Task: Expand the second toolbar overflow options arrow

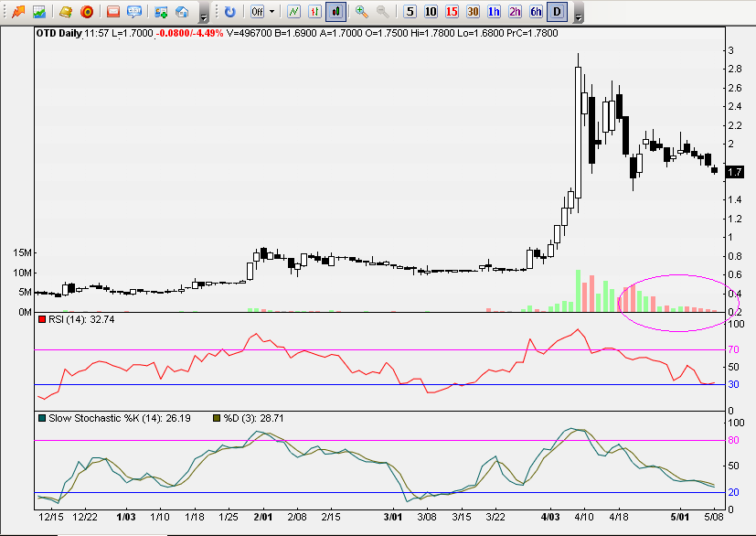Action: tap(579, 17)
